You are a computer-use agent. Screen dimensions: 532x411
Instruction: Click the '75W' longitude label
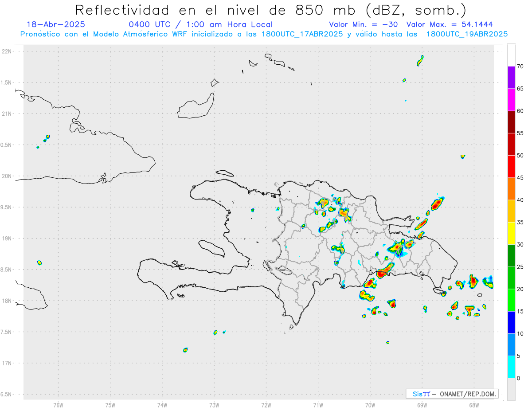[110, 405]
